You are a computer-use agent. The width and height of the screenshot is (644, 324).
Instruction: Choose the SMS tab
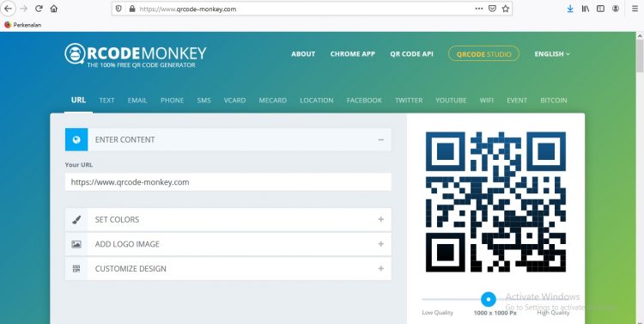tap(204, 101)
